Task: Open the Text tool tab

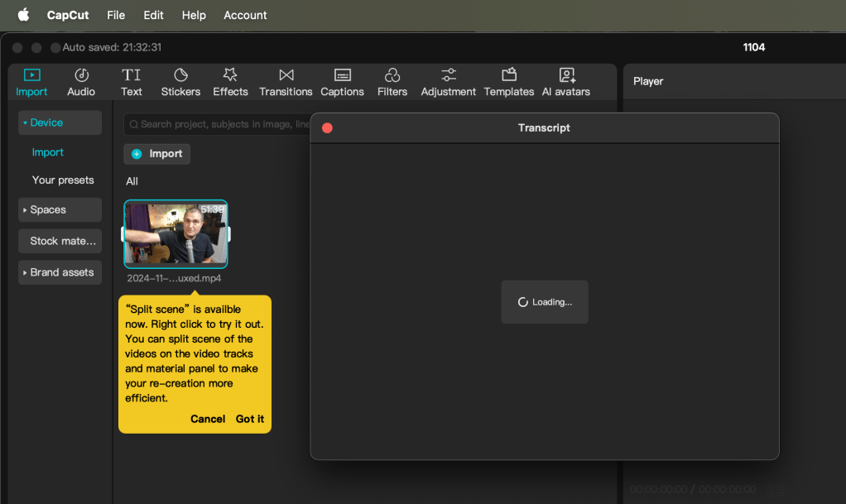Action: (131, 82)
